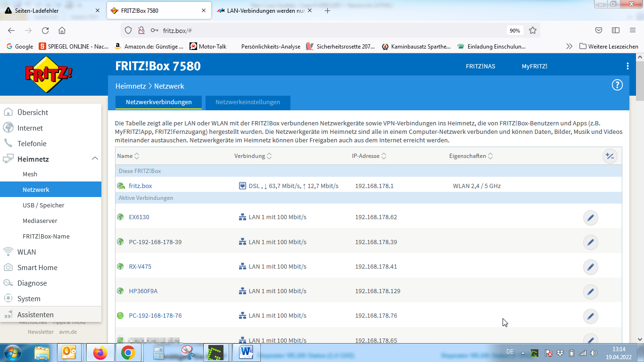Edit the PC-192-168-178-76 entry
The image size is (644, 362).
[590, 316]
